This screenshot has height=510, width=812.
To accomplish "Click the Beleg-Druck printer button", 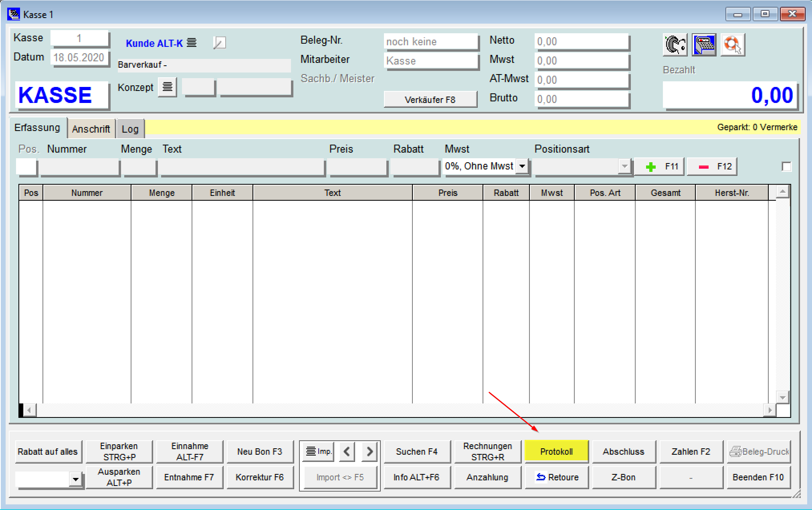I will 759,452.
